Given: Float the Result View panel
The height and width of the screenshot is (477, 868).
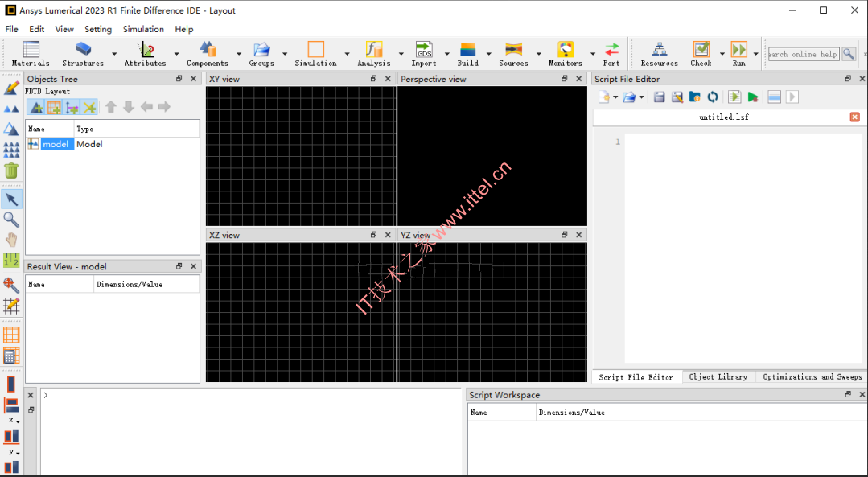Looking at the screenshot, I should 179,266.
